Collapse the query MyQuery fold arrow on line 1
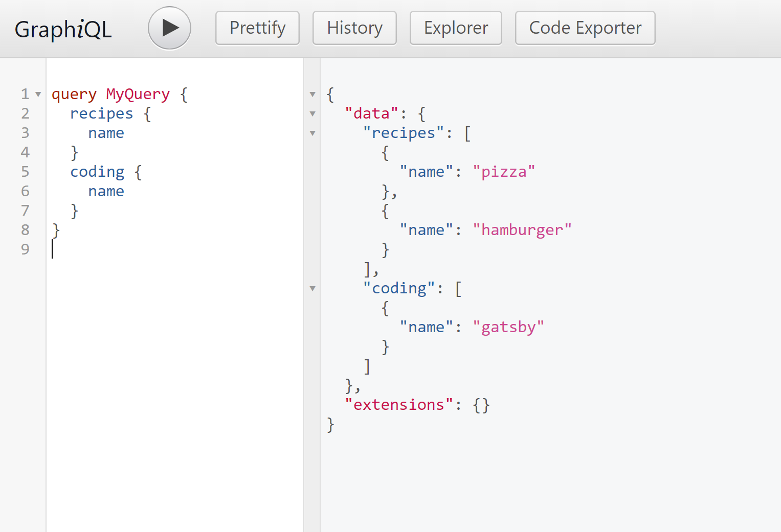The height and width of the screenshot is (532, 781). (x=38, y=95)
